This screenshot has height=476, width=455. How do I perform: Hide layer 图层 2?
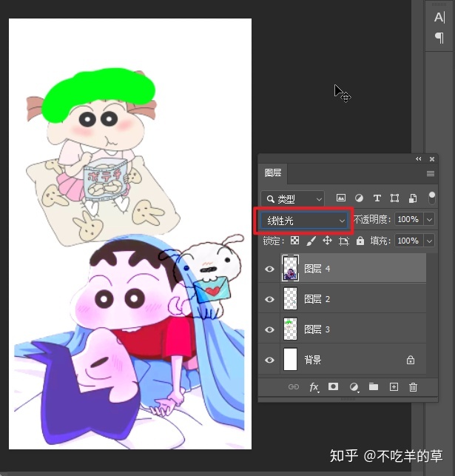click(x=269, y=299)
